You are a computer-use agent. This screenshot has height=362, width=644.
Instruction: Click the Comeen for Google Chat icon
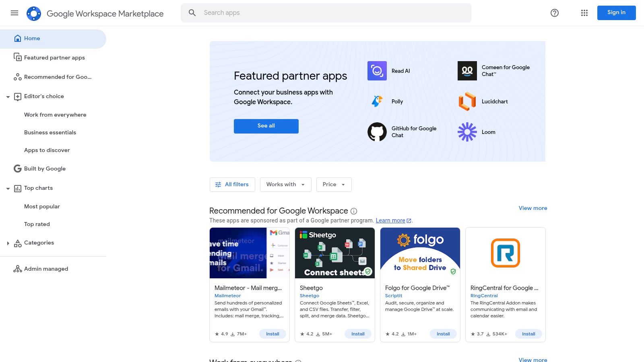[x=467, y=71]
